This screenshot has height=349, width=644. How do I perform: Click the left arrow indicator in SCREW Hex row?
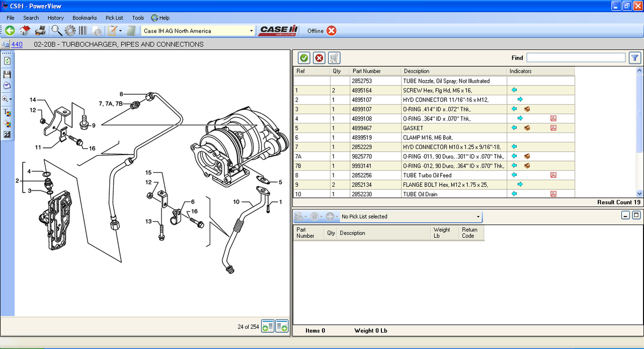(x=514, y=90)
